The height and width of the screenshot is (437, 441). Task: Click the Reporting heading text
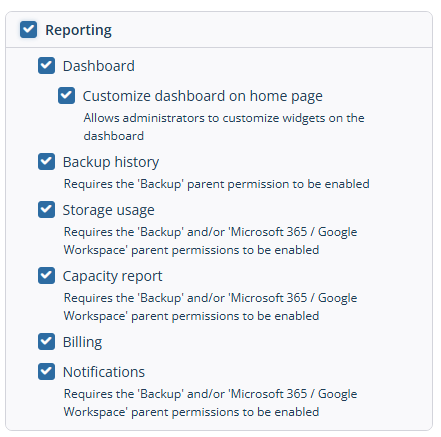click(78, 30)
